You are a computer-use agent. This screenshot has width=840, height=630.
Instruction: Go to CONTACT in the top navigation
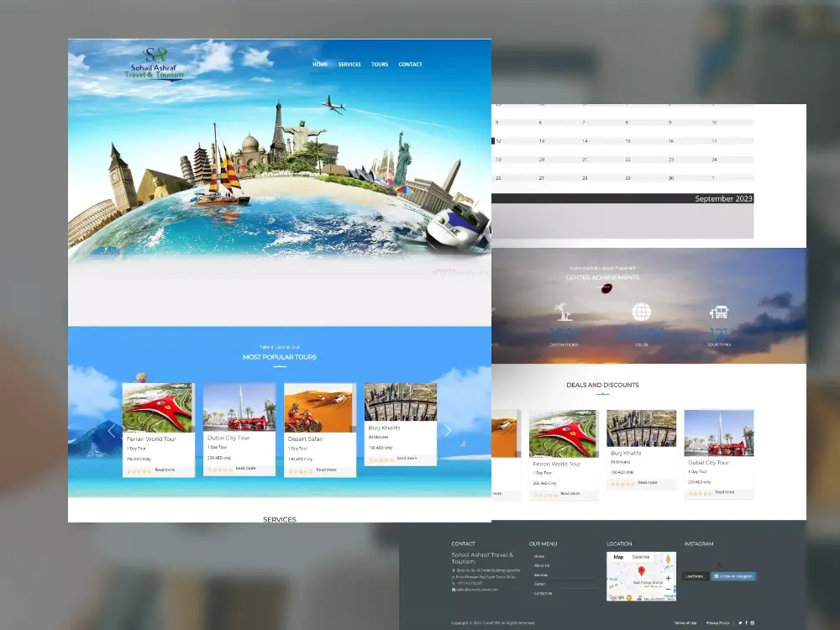(410, 65)
